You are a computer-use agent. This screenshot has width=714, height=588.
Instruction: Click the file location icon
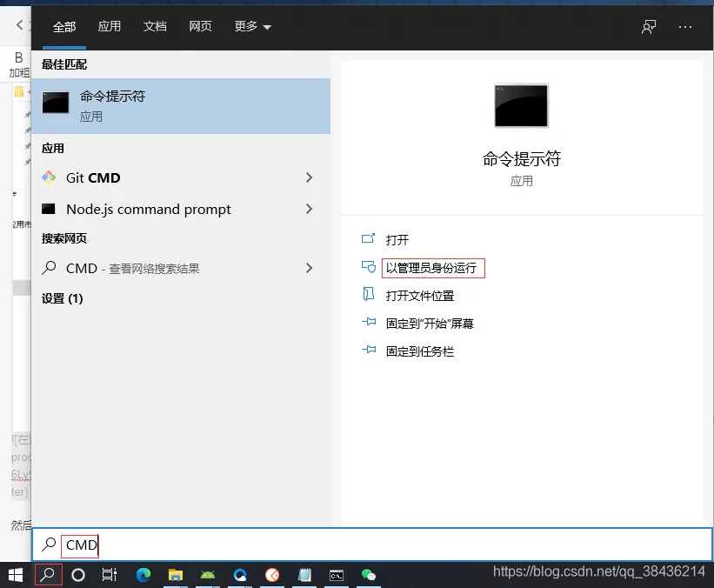pyautogui.click(x=368, y=294)
